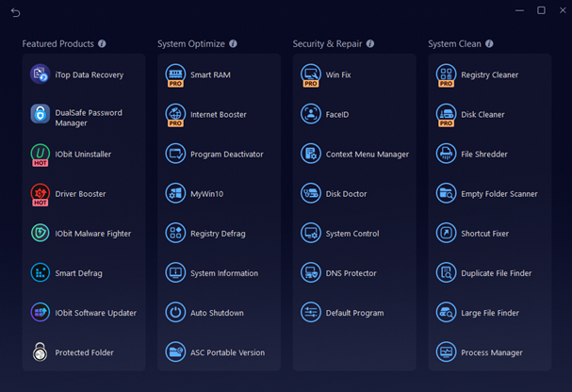Viewport: 572px width, 392px height.
Task: Click the System Clean info icon
Action: point(489,43)
